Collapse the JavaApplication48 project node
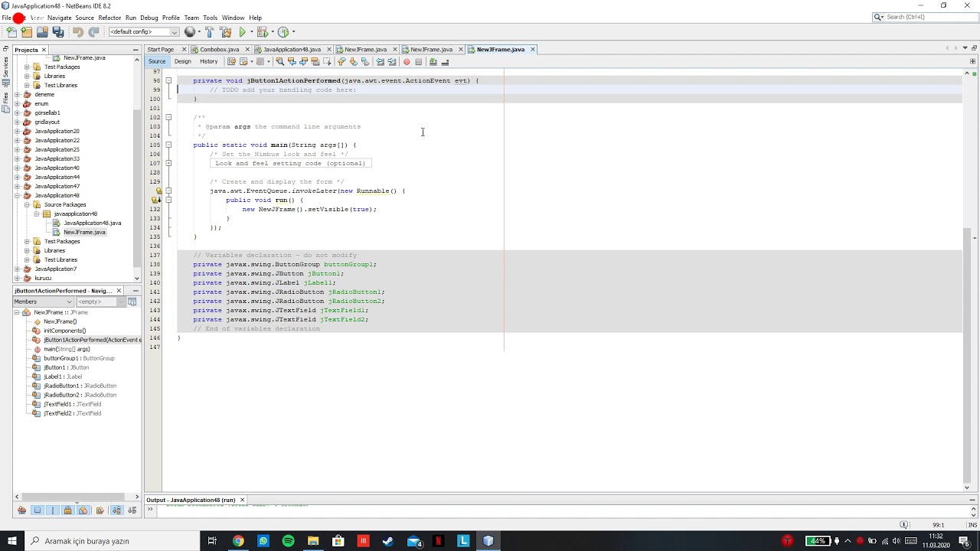The image size is (980, 551). pyautogui.click(x=17, y=195)
